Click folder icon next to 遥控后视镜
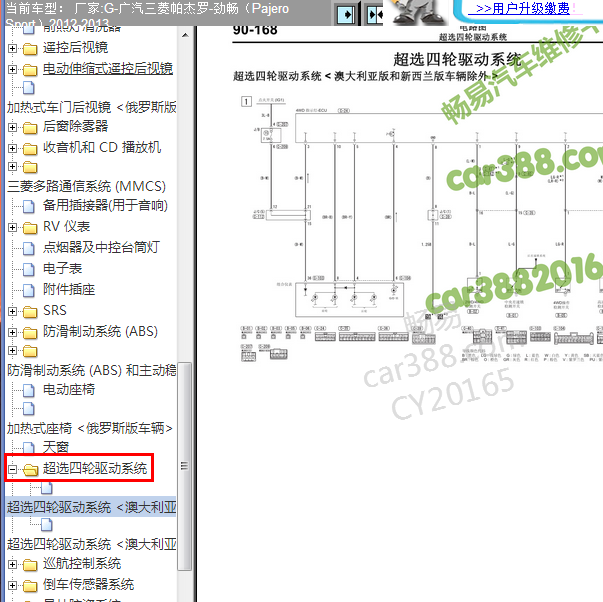This screenshot has height=602, width=603. click(x=29, y=48)
